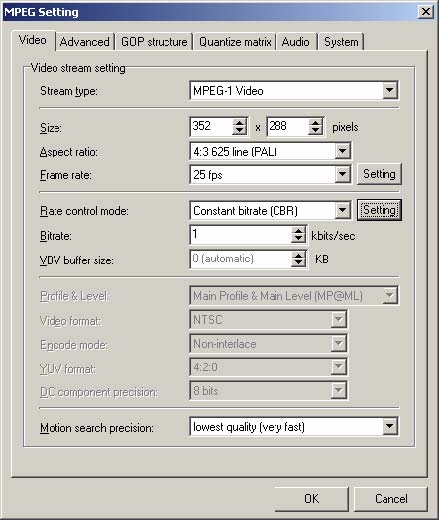The width and height of the screenshot is (439, 520).
Task: Switch to the Advanced tab
Action: pos(85,42)
